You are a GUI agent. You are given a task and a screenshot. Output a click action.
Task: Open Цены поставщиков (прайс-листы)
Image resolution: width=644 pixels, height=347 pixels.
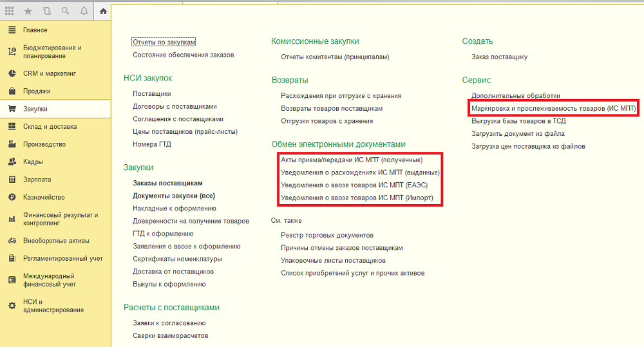(185, 132)
